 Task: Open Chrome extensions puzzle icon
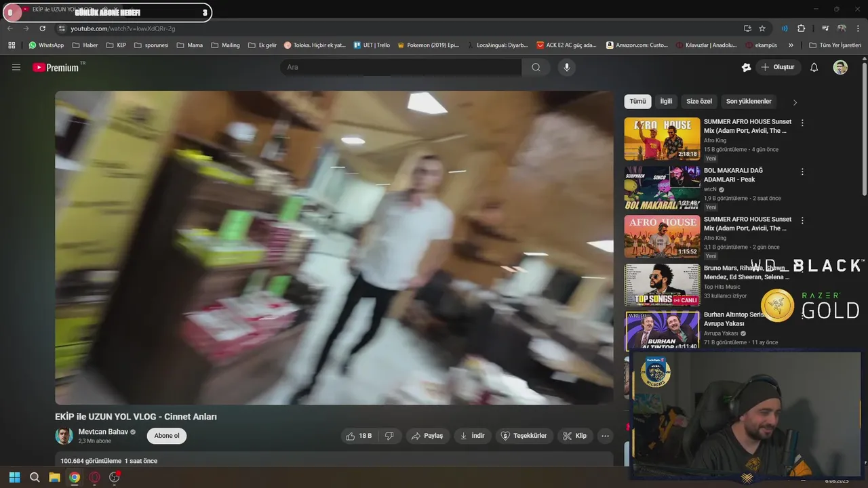[x=802, y=28]
